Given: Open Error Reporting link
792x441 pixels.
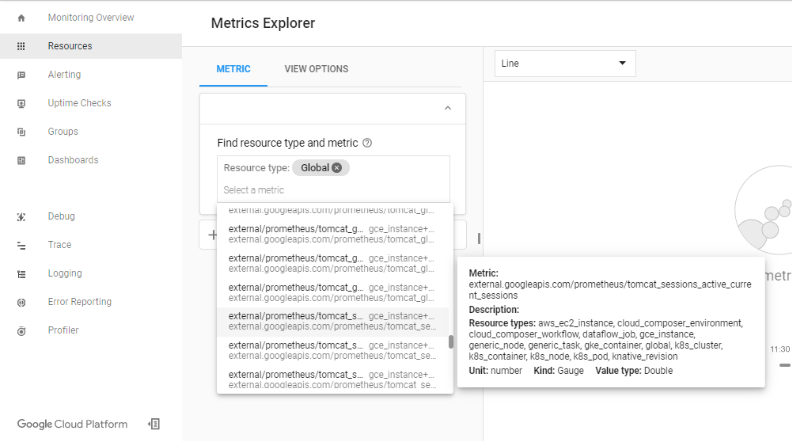Looking at the screenshot, I should point(80,302).
